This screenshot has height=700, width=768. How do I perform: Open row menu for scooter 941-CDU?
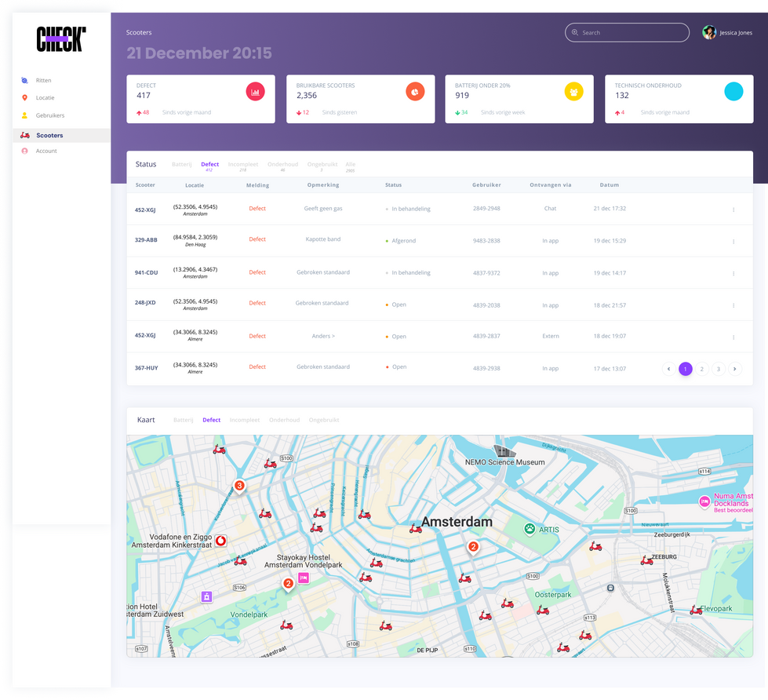(733, 273)
